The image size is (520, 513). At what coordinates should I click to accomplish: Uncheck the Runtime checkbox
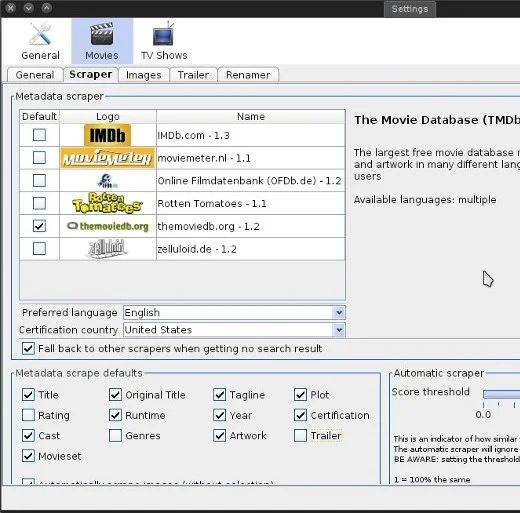[115, 415]
